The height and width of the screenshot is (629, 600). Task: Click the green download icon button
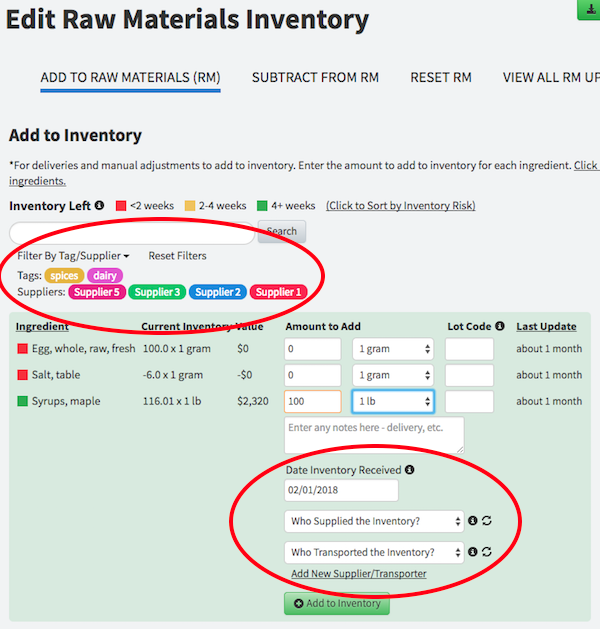[x=588, y=9]
